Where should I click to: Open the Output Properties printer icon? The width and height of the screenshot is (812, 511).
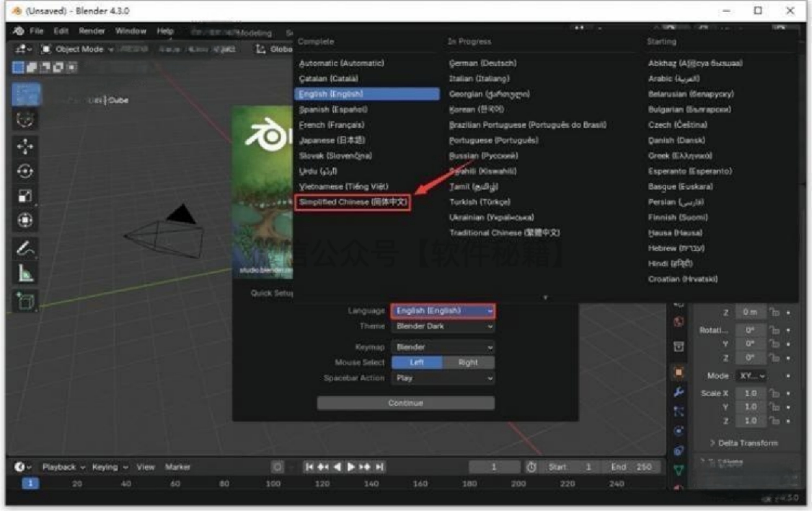click(x=679, y=346)
